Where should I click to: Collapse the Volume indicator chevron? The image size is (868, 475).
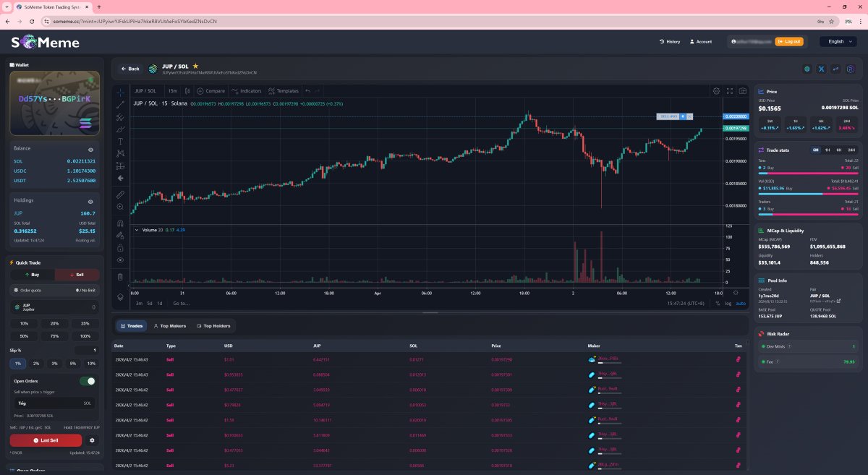pos(137,230)
